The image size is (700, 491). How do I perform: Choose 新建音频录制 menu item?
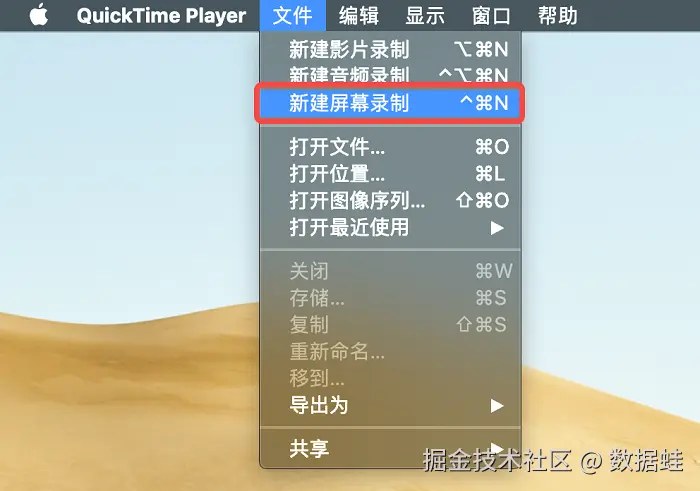click(391, 74)
